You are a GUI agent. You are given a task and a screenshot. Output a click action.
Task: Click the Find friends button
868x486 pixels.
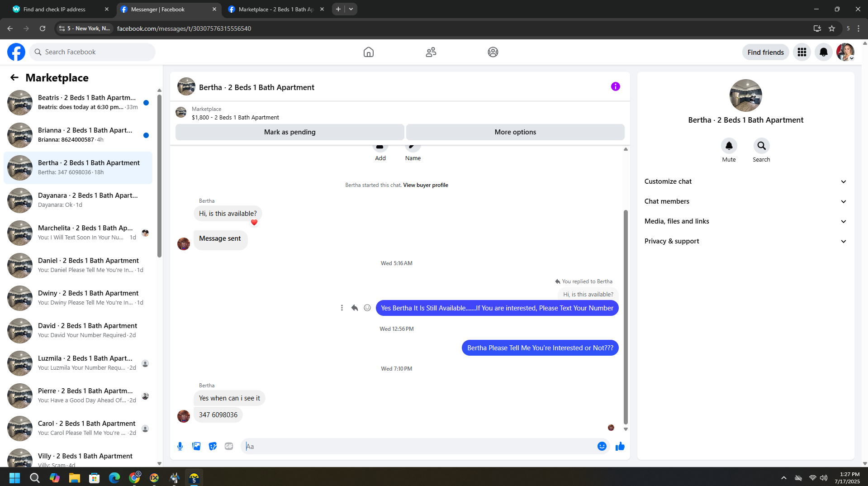(x=766, y=52)
